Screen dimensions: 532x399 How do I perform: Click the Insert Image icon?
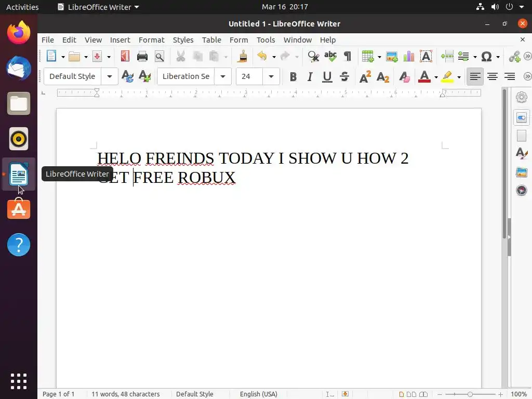pyautogui.click(x=392, y=56)
